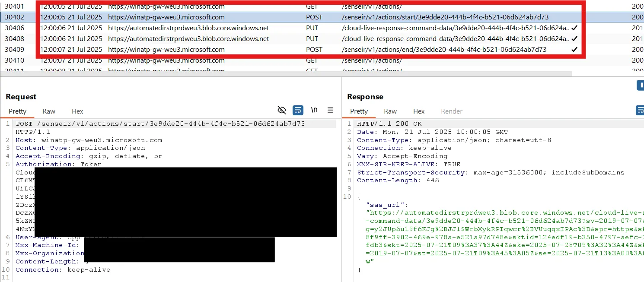This screenshot has height=282, width=644.
Task: Open the Response Hex tab
Action: point(419,111)
